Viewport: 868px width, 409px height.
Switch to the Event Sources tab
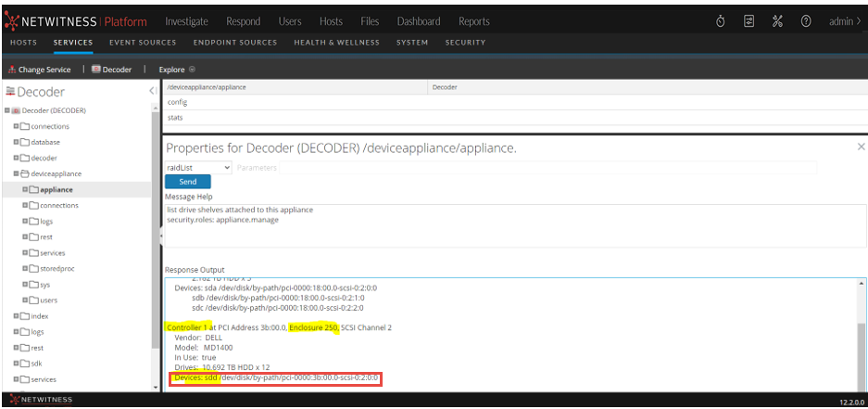pos(143,43)
